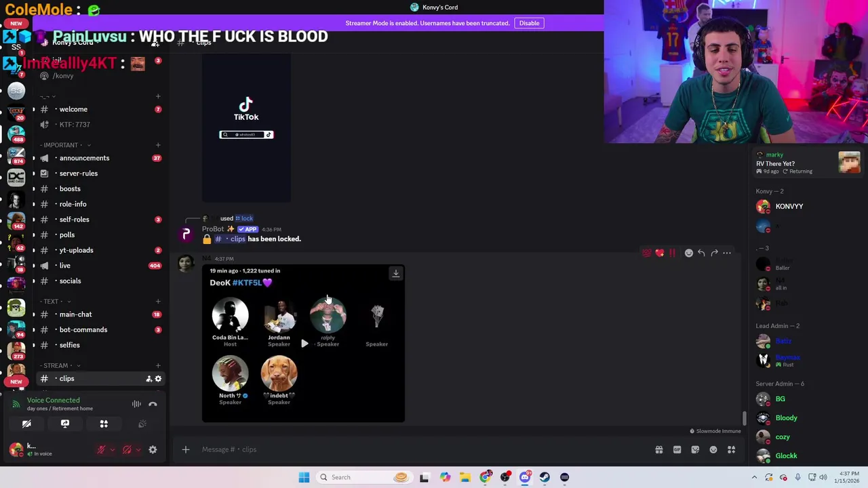Add 100 emoji reaction to message

click(647, 253)
